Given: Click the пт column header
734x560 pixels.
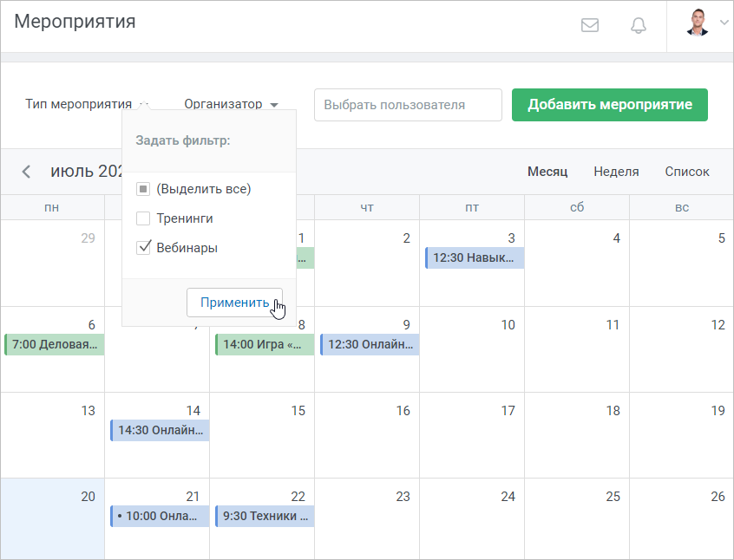Looking at the screenshot, I should click(x=472, y=207).
